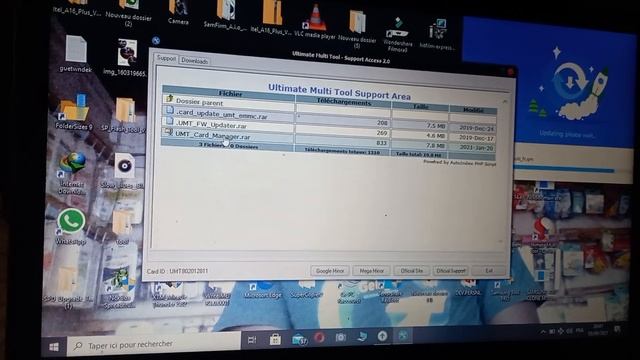Image resolution: width=640 pixels, height=360 pixels.
Task: Open Microsoft Store from taskbar
Action: click(x=275, y=339)
